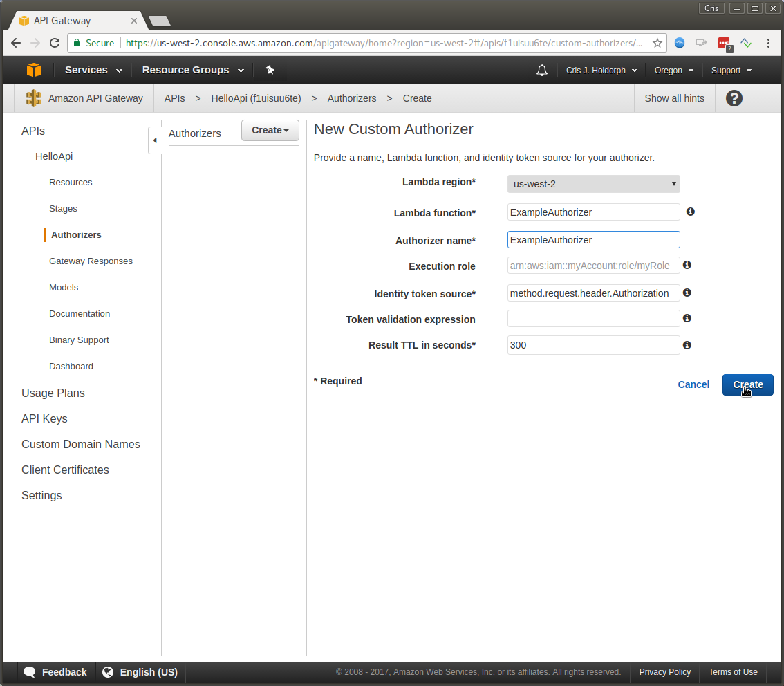The width and height of the screenshot is (784, 686).
Task: Open a new browser tab
Action: click(x=160, y=21)
